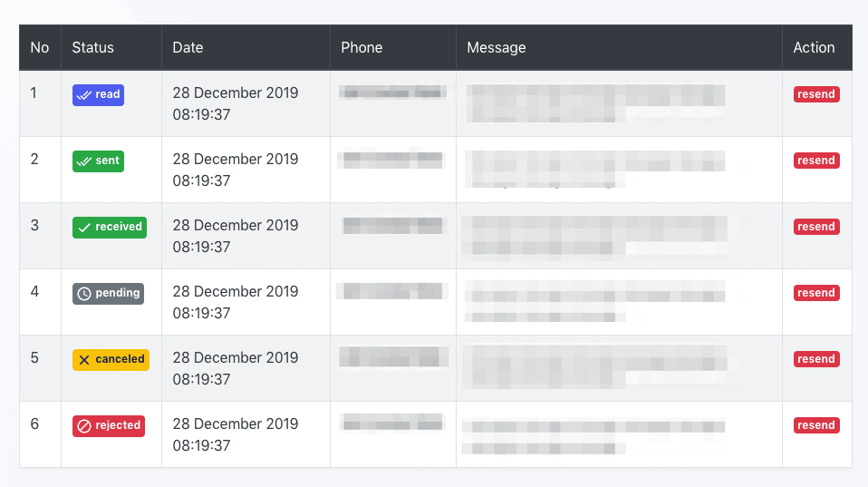Resend the received message in row 3
Viewport: 868px width, 487px height.
tap(816, 227)
